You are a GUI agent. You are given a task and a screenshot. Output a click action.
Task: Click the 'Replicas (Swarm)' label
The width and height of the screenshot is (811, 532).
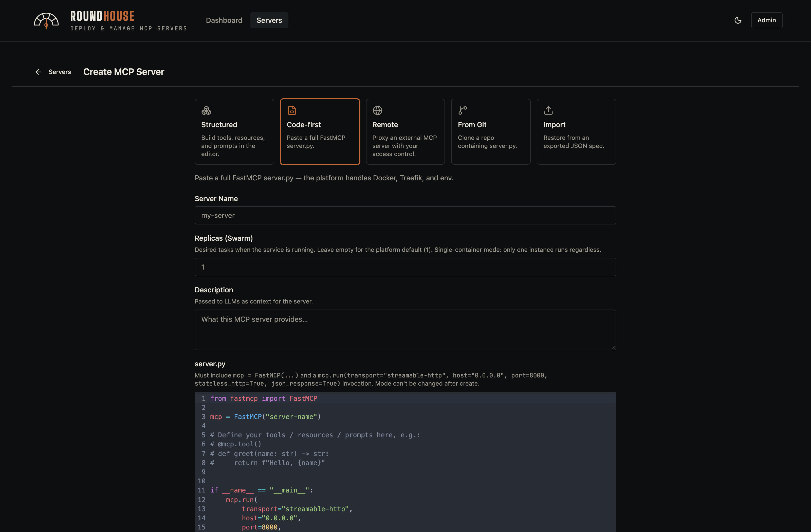point(224,238)
